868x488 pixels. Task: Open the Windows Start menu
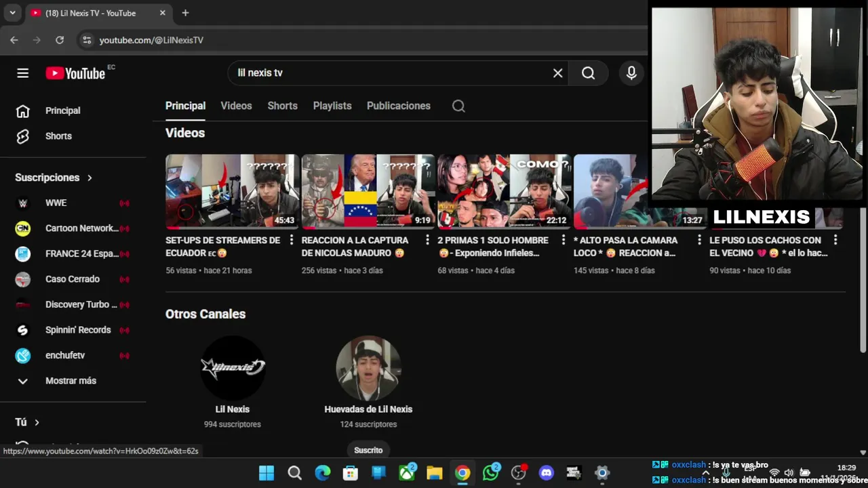(267, 472)
